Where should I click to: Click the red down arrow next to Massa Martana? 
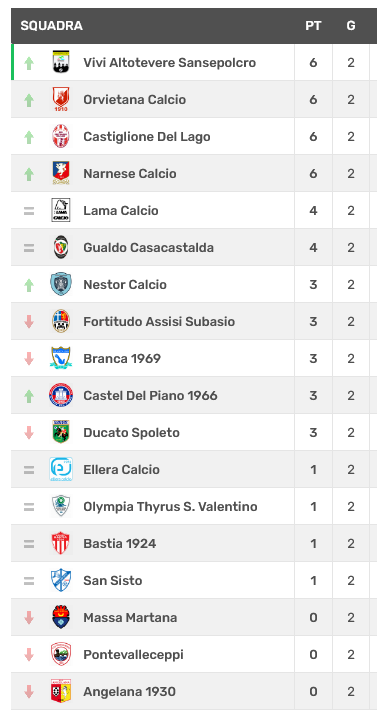tap(29, 617)
